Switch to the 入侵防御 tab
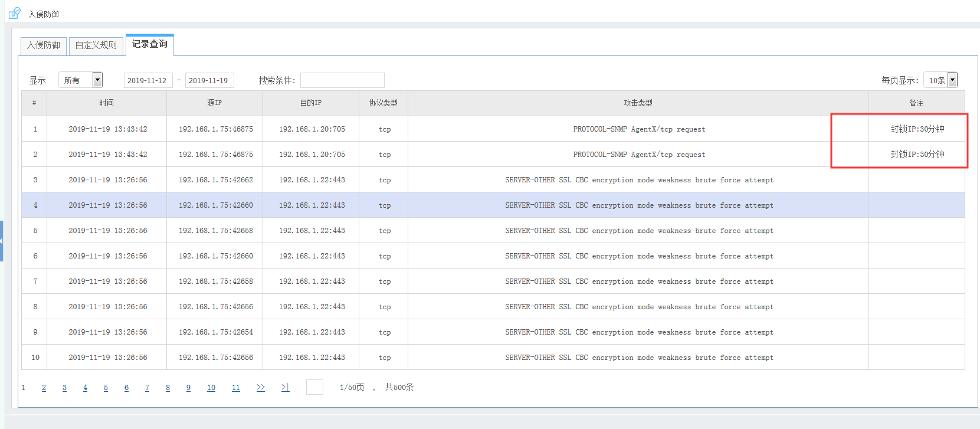Screen dimensions: 980x429 pyautogui.click(x=44, y=45)
